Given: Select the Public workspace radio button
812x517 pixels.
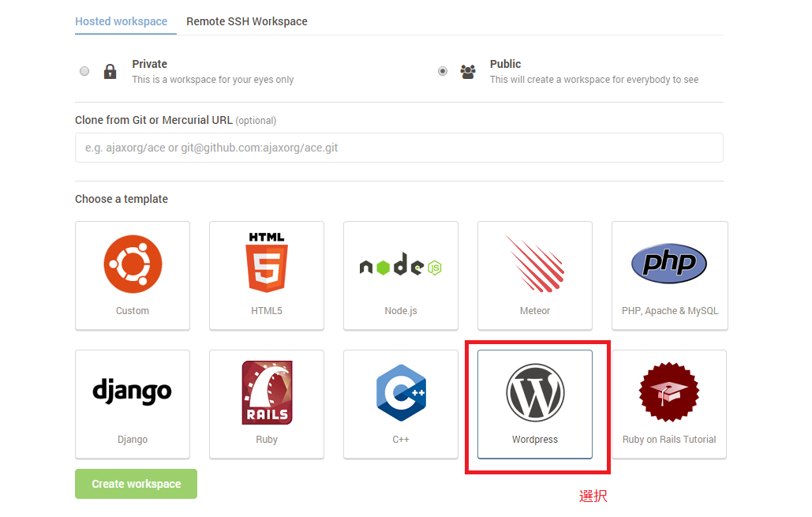Looking at the screenshot, I should 443,72.
